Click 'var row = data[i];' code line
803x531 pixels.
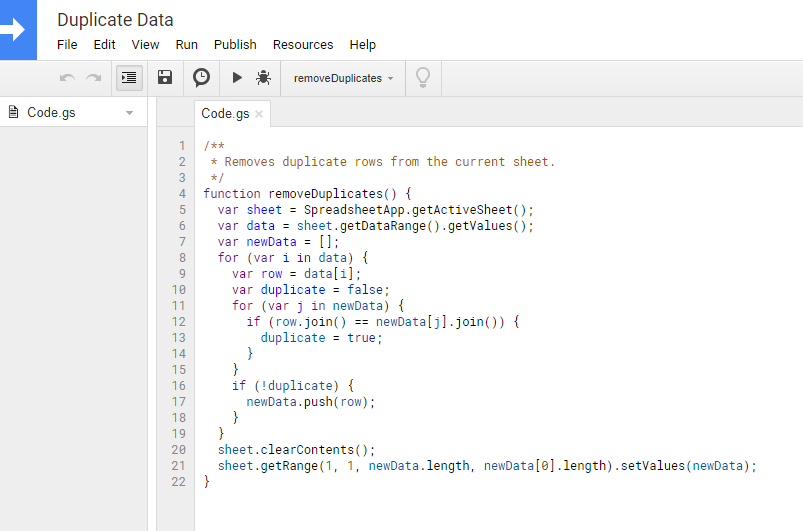[x=297, y=274]
